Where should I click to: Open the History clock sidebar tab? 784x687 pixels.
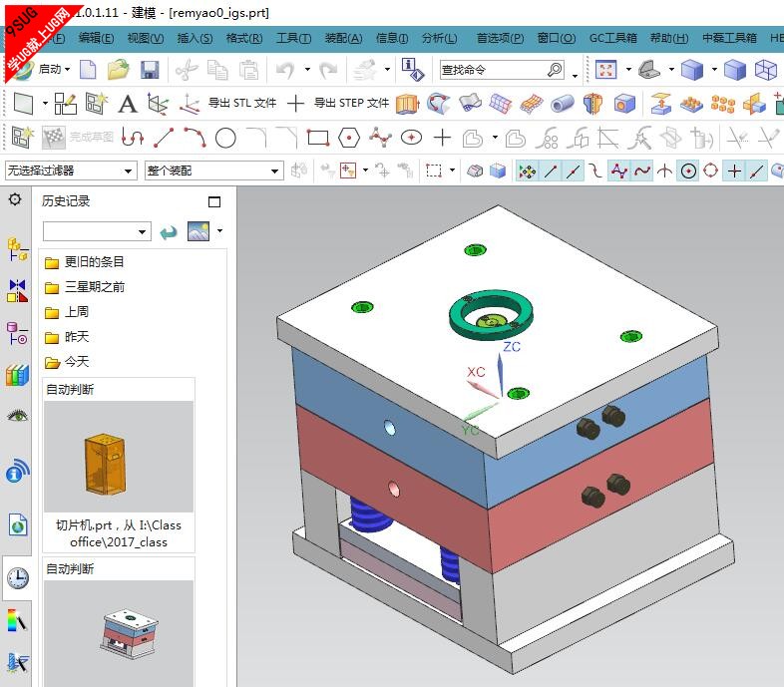pos(18,578)
